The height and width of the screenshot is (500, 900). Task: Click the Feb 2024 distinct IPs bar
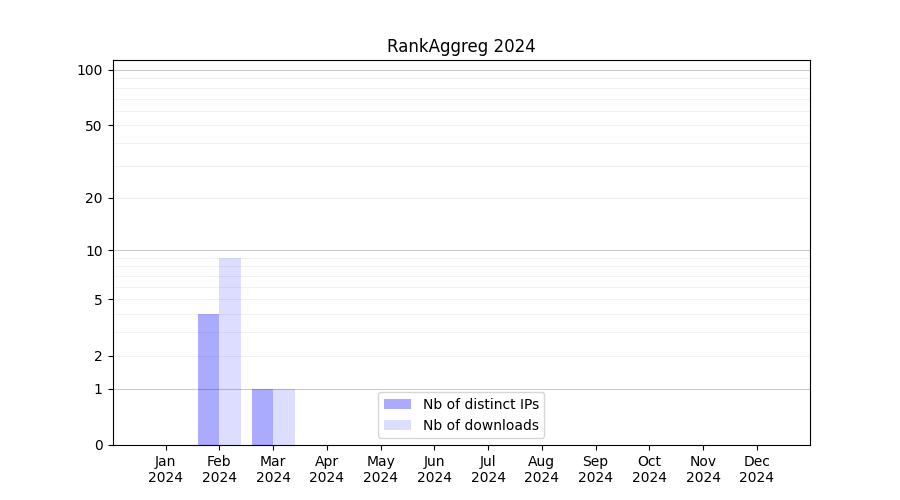click(208, 380)
